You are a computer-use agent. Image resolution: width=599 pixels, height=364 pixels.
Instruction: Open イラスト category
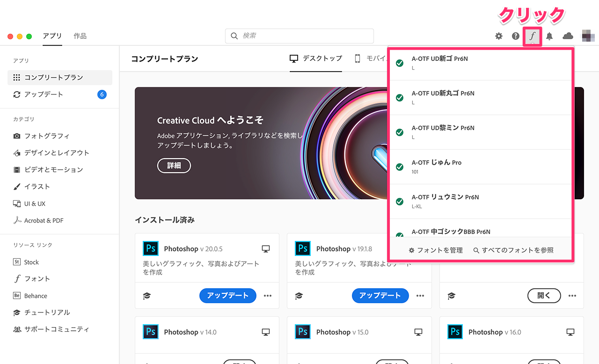(x=31, y=187)
